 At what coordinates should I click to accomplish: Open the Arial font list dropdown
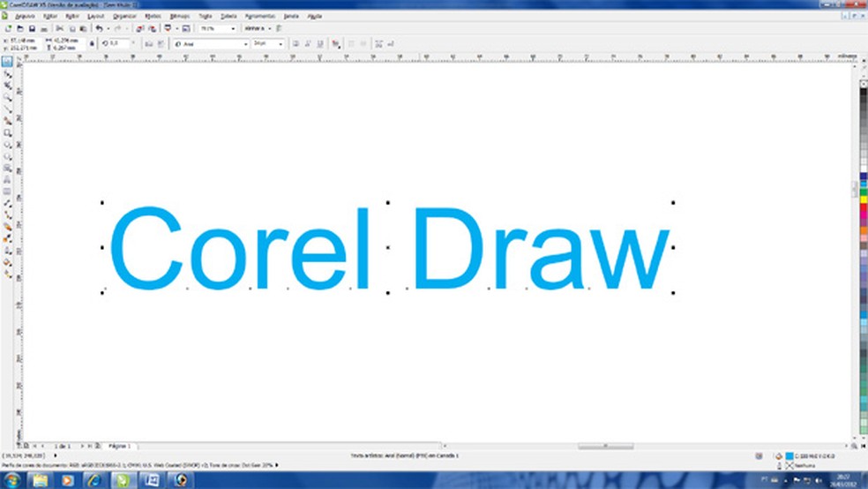pos(245,44)
